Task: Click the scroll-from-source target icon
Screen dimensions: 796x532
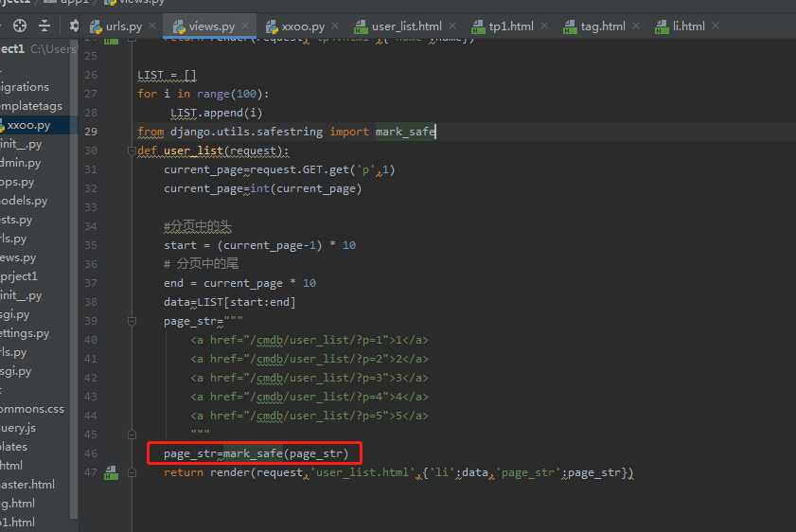Action: tap(20, 26)
